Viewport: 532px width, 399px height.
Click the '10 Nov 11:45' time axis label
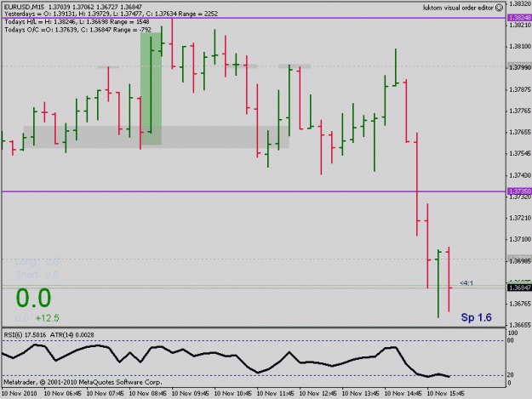pyautogui.click(x=276, y=394)
